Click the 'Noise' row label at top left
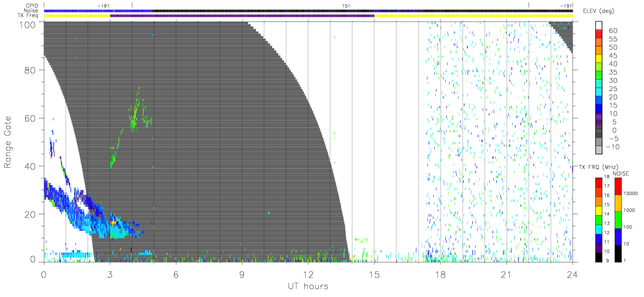Viewport: 644px width, 297px height. click(31, 10)
